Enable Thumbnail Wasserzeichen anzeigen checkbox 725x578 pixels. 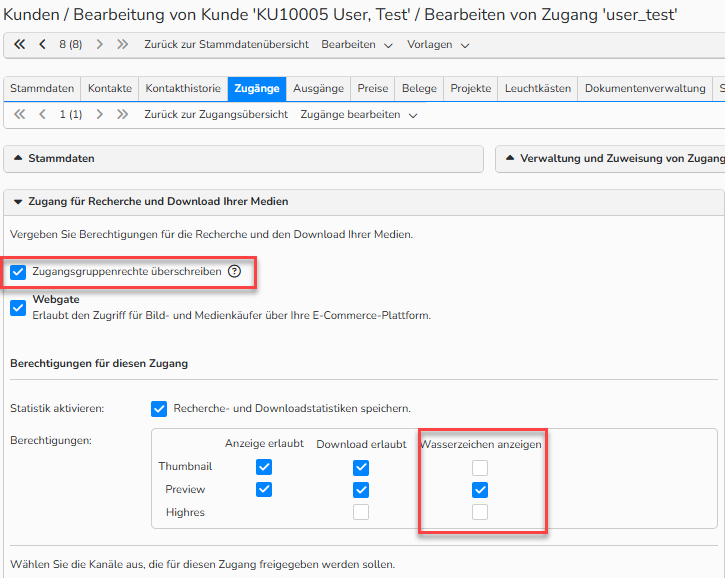[x=480, y=467]
